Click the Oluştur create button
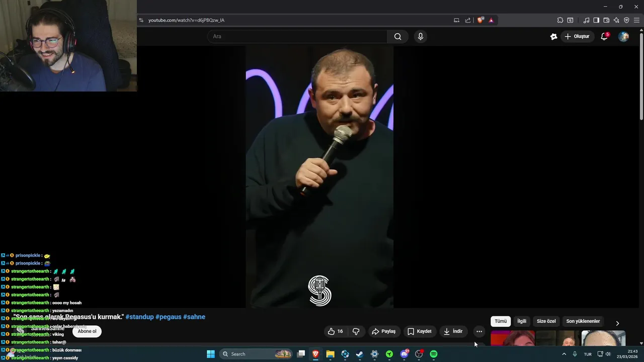The width and height of the screenshot is (644, 362). click(x=577, y=36)
